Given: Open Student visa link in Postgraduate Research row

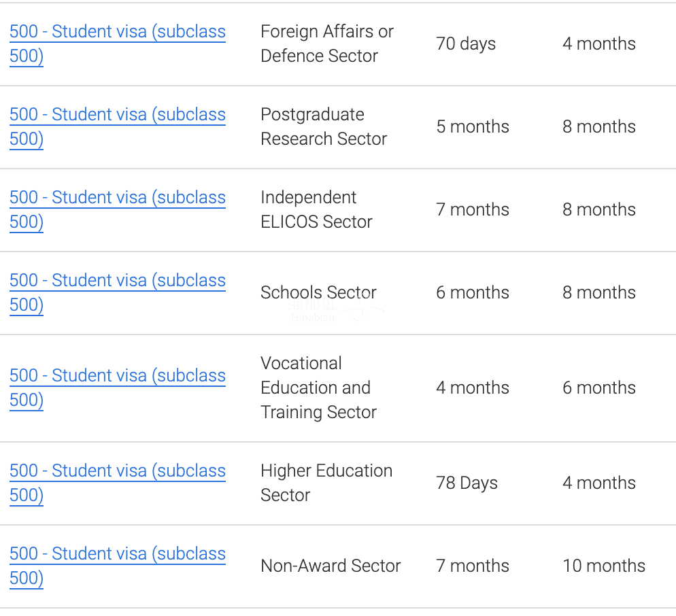Looking at the screenshot, I should pyautogui.click(x=117, y=116).
